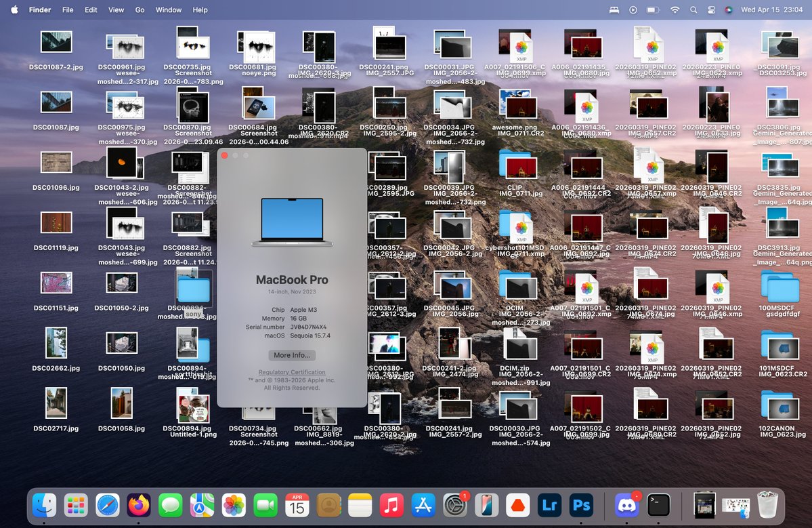Open the File menu
The width and height of the screenshot is (812, 528).
[68, 10]
